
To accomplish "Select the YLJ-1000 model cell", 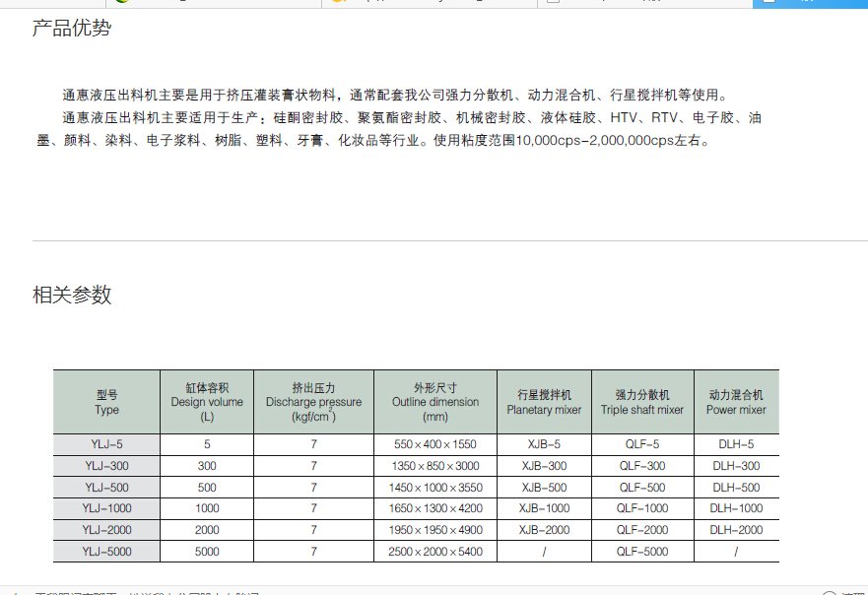I will (106, 508).
